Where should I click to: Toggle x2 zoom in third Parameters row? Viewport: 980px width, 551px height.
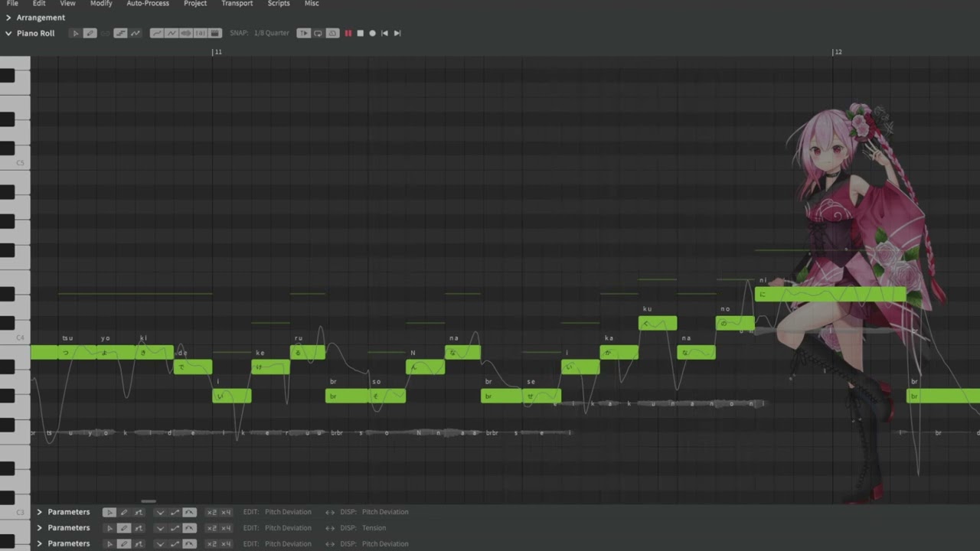click(212, 543)
